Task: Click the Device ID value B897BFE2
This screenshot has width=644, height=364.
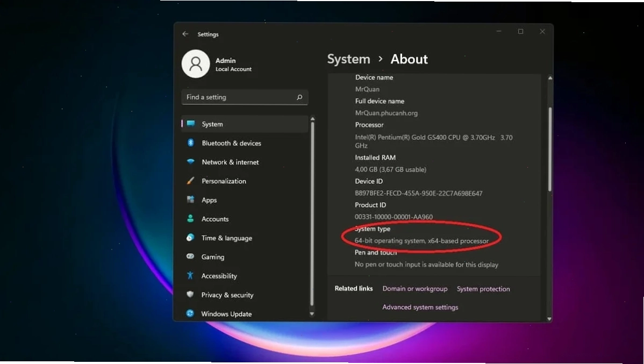Action: pos(419,194)
